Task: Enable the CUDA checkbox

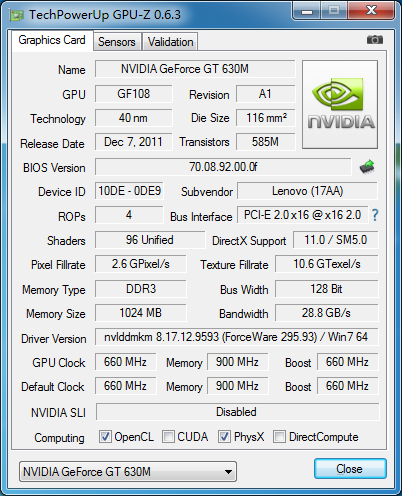Action: click(168, 436)
